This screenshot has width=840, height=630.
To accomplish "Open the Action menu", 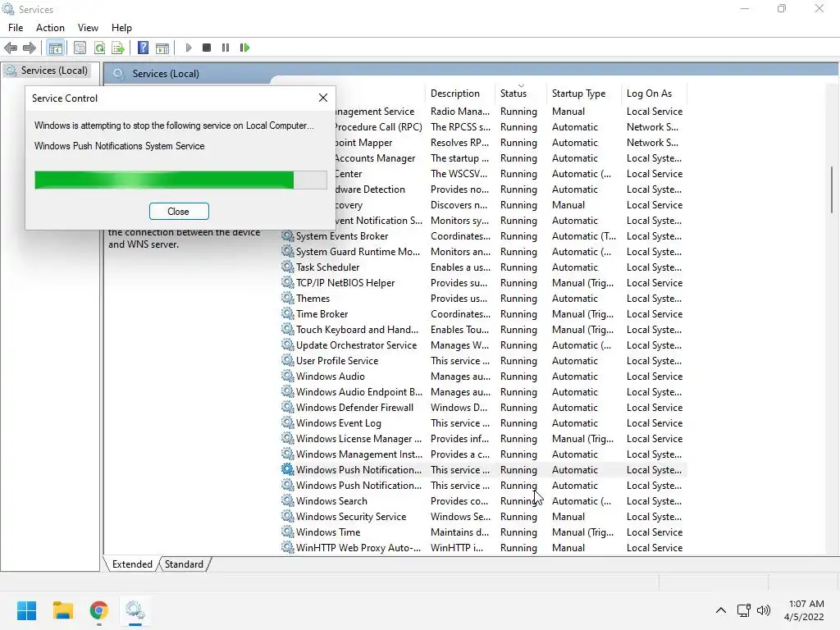I will pos(50,28).
